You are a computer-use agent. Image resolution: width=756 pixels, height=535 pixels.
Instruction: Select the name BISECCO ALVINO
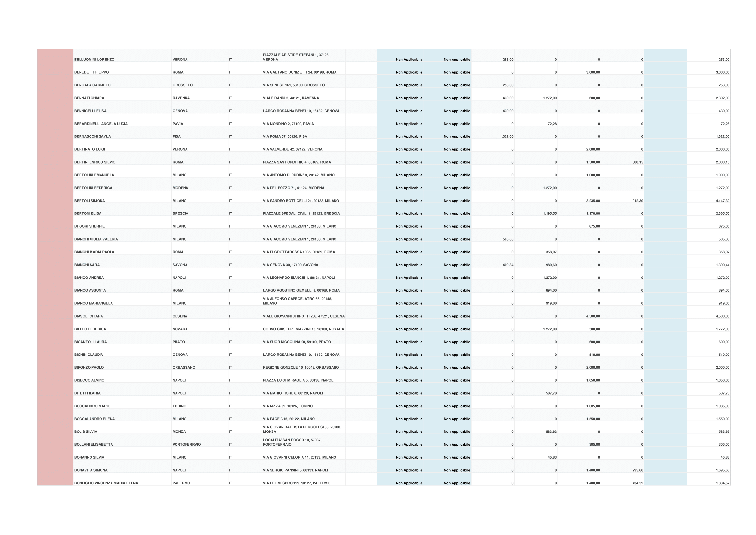[x=89, y=381]
